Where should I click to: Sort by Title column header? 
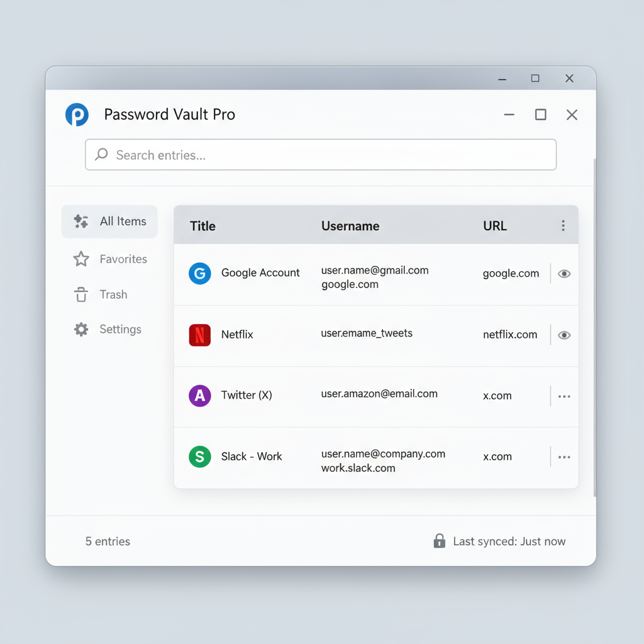click(203, 226)
